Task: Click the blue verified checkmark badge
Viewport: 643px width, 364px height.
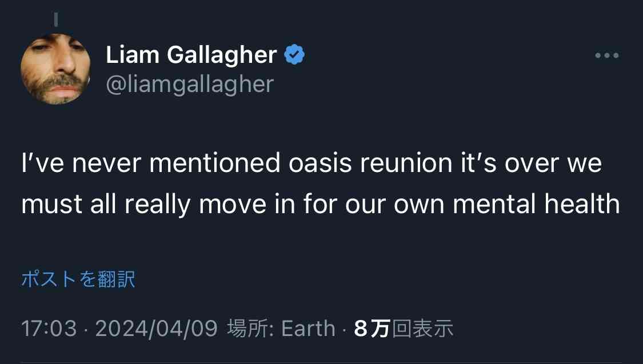Action: [294, 54]
